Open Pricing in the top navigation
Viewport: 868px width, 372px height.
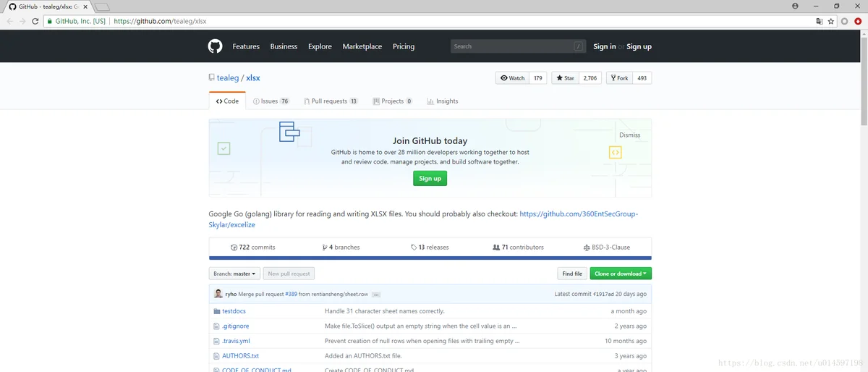pos(404,46)
